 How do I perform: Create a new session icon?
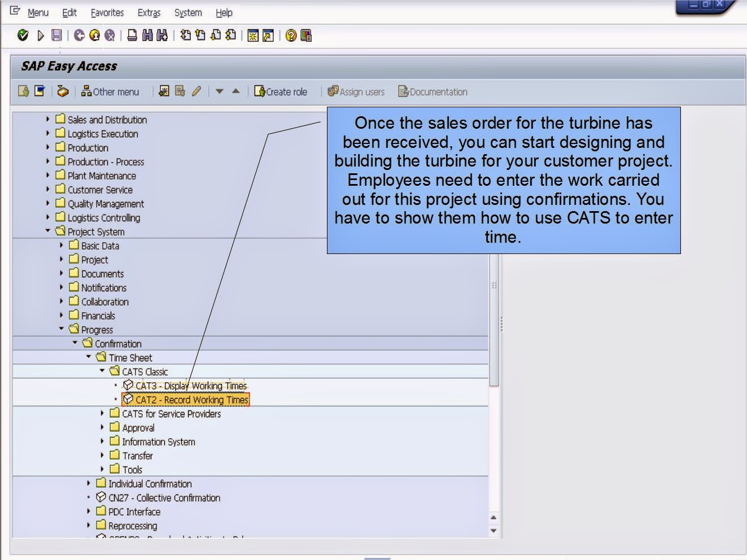[253, 36]
